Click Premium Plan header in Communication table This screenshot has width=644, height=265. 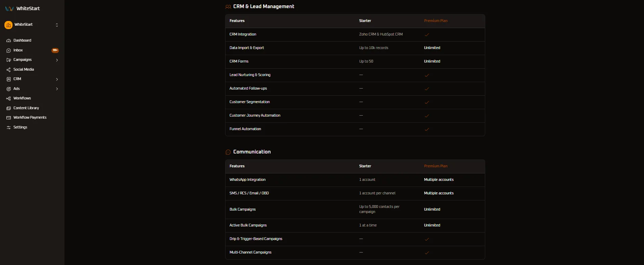pyautogui.click(x=436, y=166)
